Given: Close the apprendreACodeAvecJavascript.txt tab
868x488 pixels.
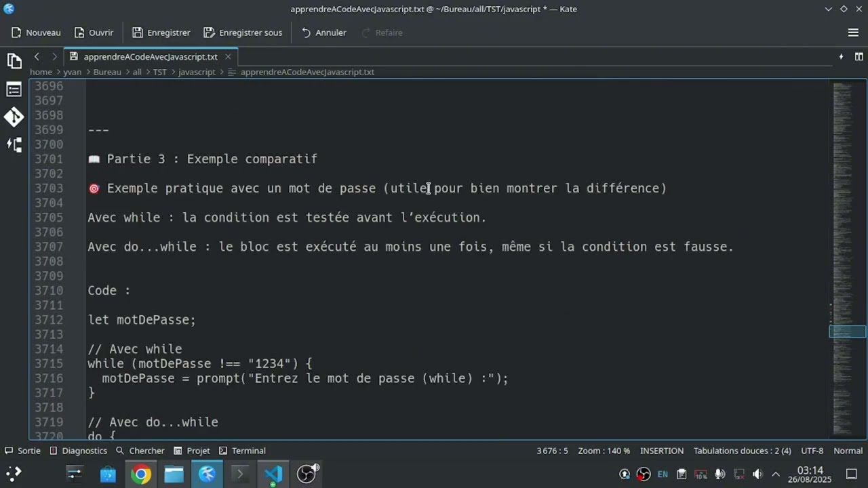Looking at the screenshot, I should tap(228, 57).
